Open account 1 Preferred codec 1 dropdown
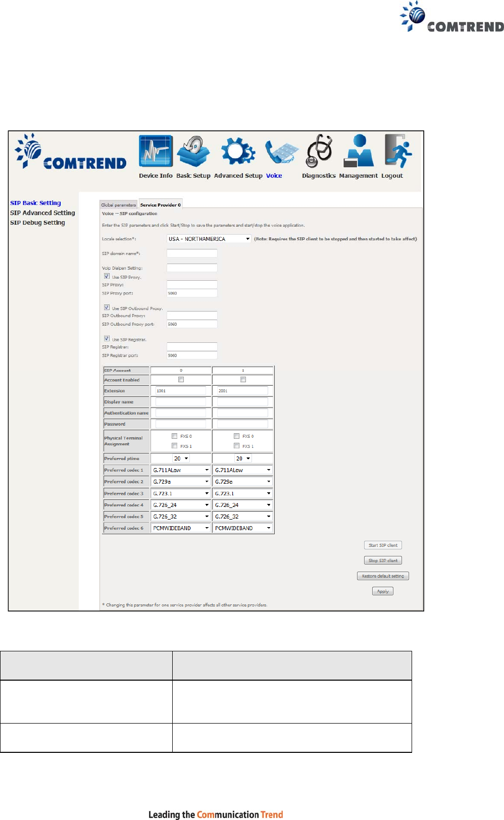 pyautogui.click(x=243, y=470)
